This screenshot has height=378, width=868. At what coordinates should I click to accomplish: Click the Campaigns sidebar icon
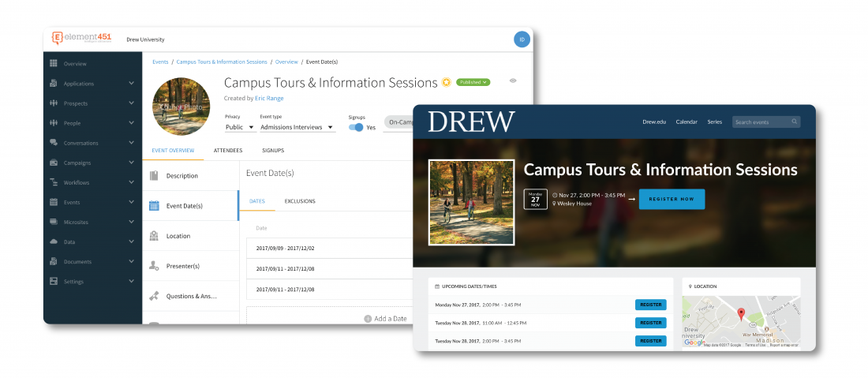coord(54,163)
